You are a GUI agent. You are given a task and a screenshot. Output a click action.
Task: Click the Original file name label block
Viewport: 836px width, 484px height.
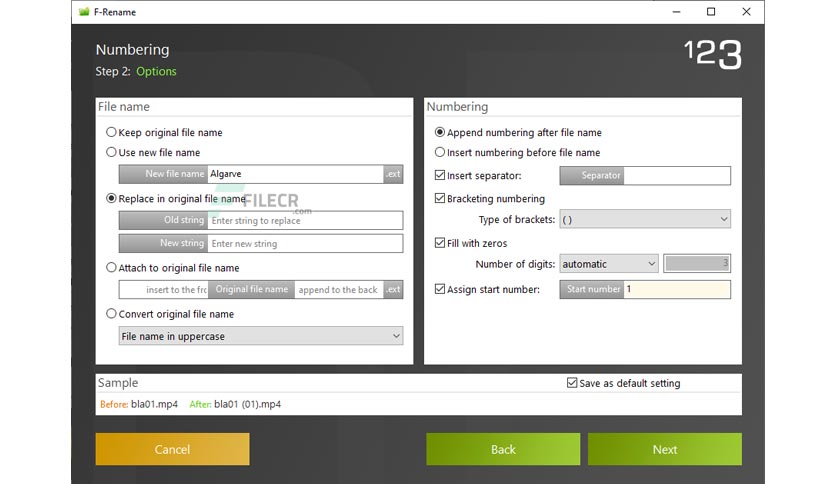(x=251, y=289)
